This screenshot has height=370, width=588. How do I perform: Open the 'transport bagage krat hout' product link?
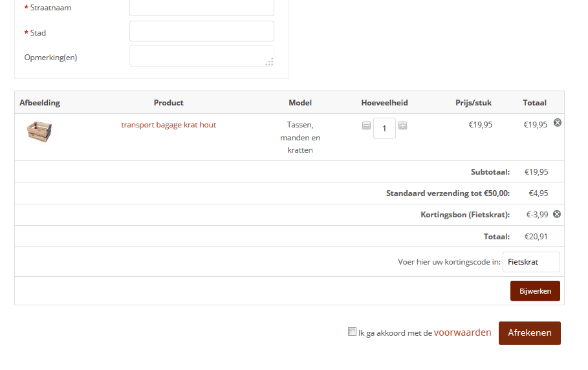point(168,125)
